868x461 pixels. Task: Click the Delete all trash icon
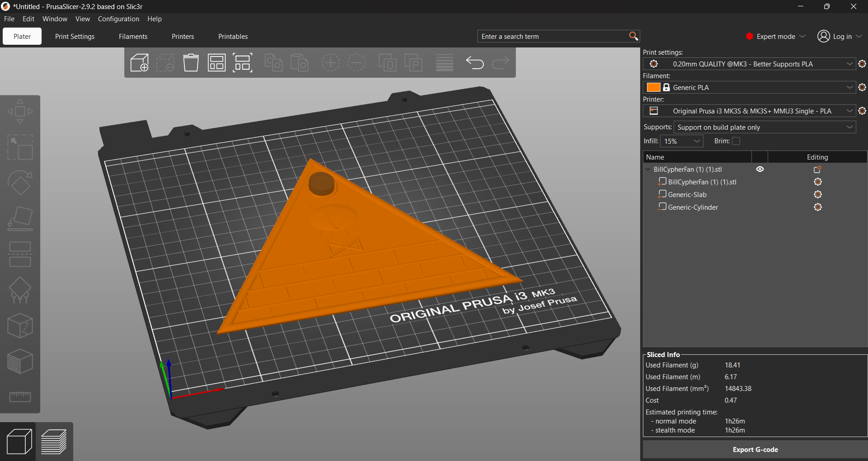pyautogui.click(x=191, y=63)
